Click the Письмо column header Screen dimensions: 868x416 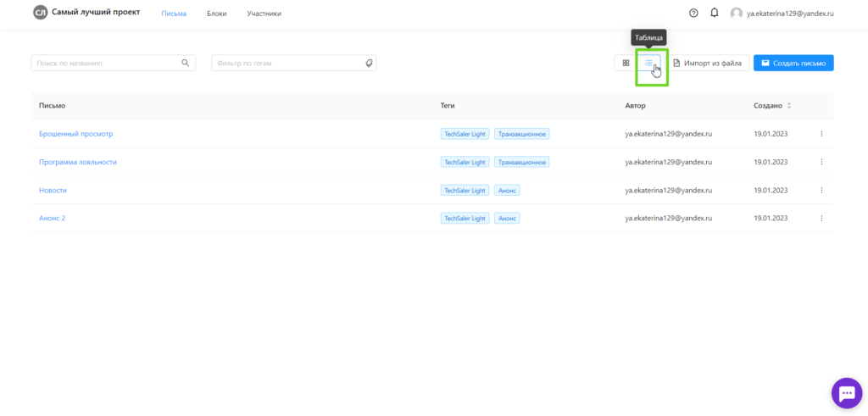(x=52, y=106)
